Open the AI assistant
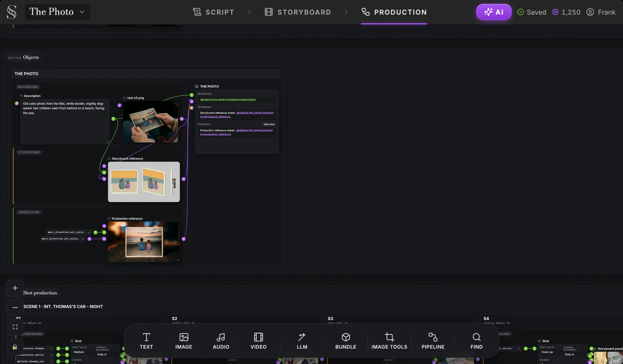The width and height of the screenshot is (623, 364). tap(494, 12)
